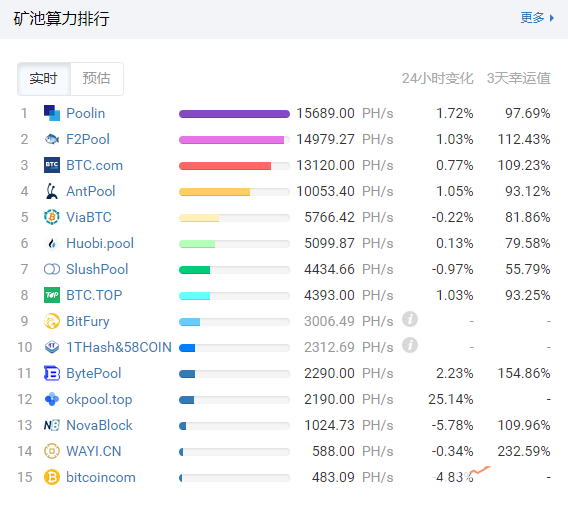Open the SlushPool link
The height and width of the screenshot is (505, 568).
click(97, 270)
